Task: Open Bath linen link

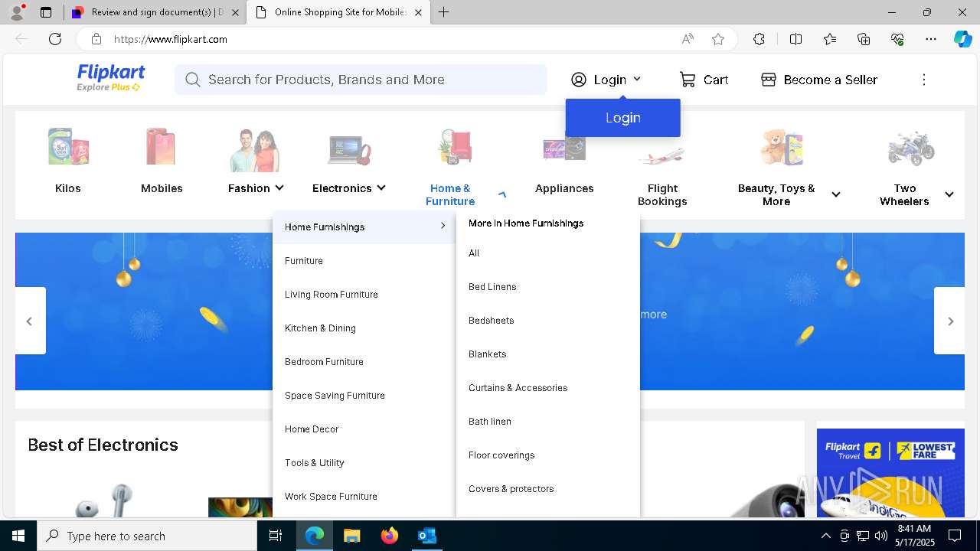Action: pos(490,422)
